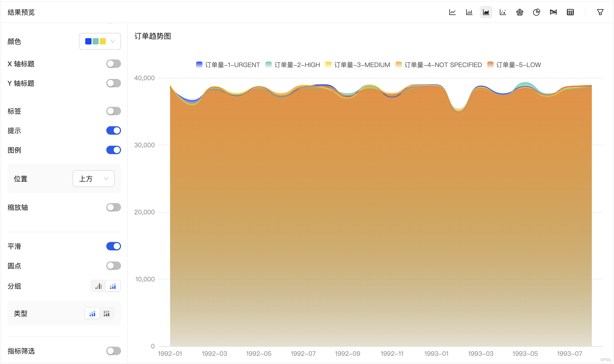Toggle legend series 订单量-2-HIGH

click(x=293, y=65)
